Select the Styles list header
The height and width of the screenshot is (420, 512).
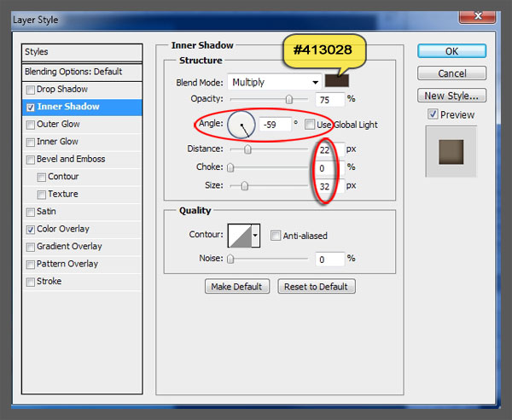coord(81,52)
